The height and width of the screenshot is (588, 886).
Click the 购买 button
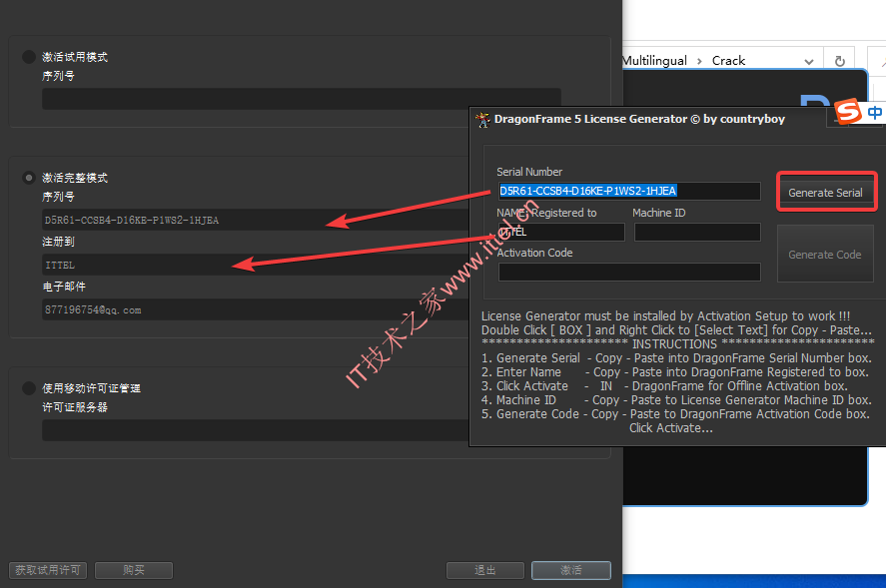click(x=134, y=570)
